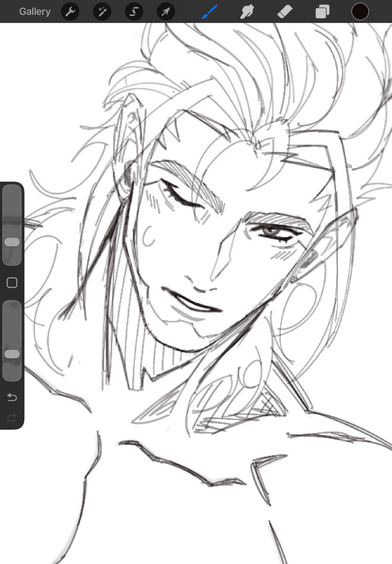Undo the last stroke

click(x=12, y=398)
